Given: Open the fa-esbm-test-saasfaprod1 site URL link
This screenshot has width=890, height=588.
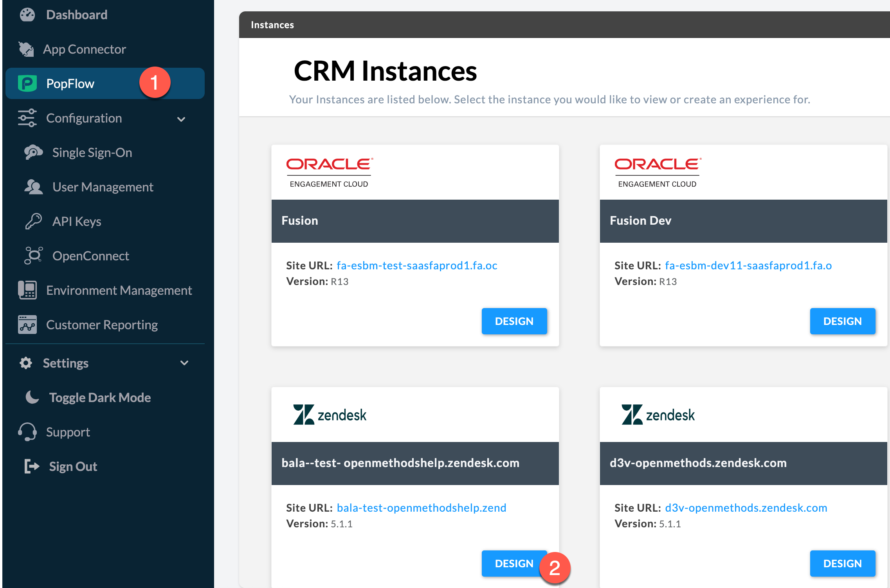Looking at the screenshot, I should coord(417,265).
